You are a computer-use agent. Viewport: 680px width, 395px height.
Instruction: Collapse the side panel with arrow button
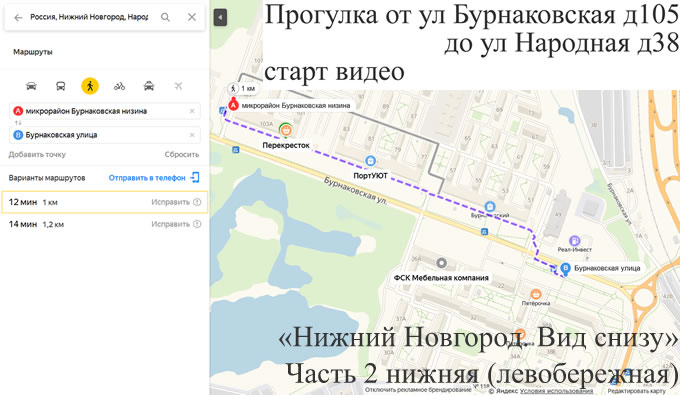[220, 17]
